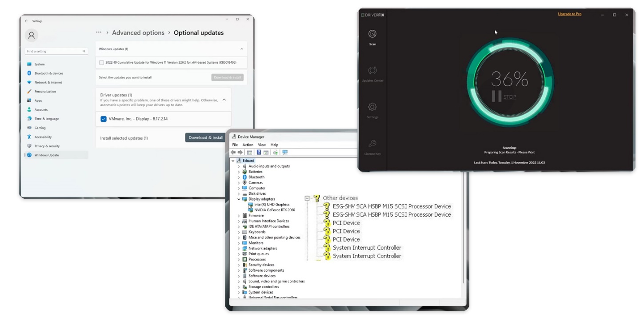Uncheck the VMware, Inc. Display driver checkbox

(104, 119)
